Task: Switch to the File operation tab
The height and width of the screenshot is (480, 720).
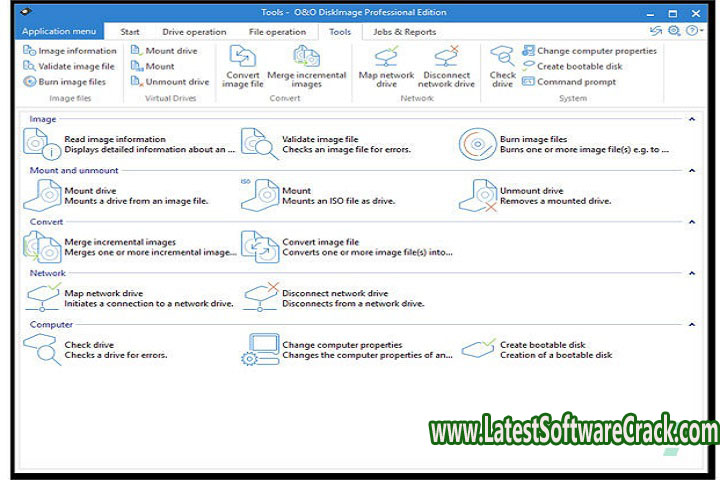Action: 277,32
